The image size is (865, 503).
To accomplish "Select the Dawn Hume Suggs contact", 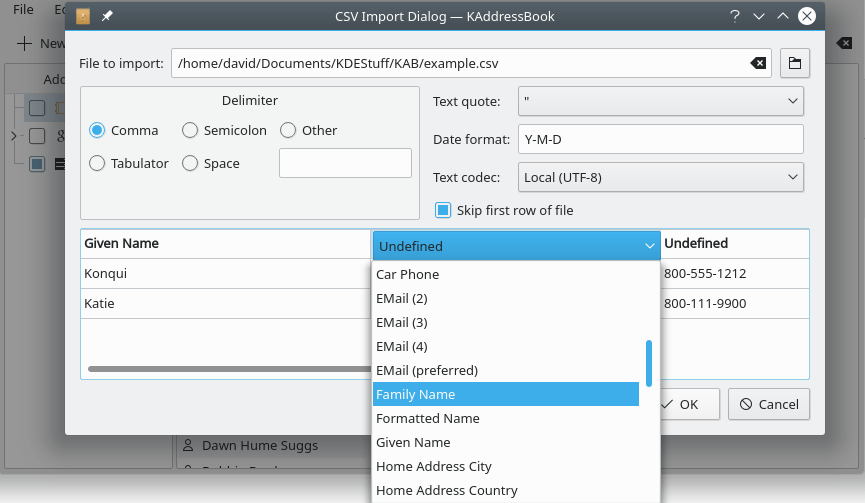I will [x=260, y=445].
